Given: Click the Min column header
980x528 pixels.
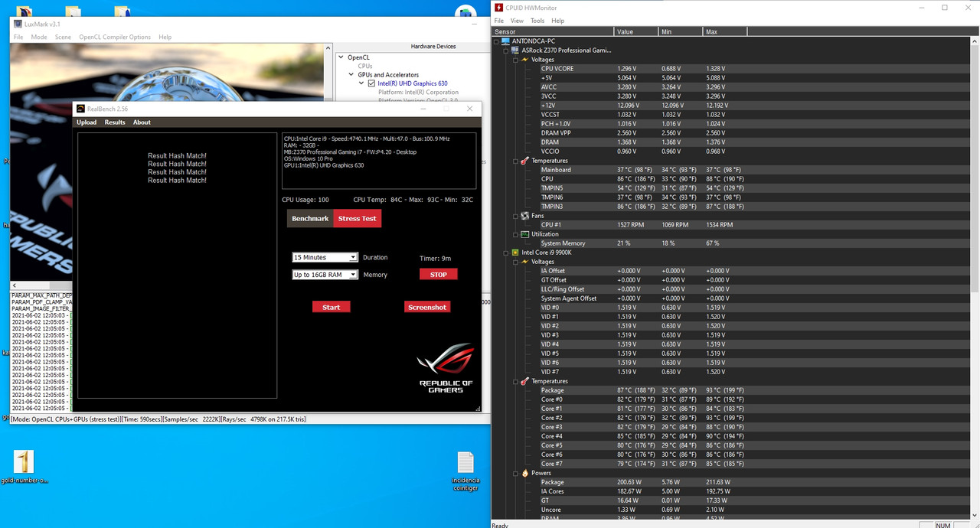Looking at the screenshot, I should click(681, 31).
